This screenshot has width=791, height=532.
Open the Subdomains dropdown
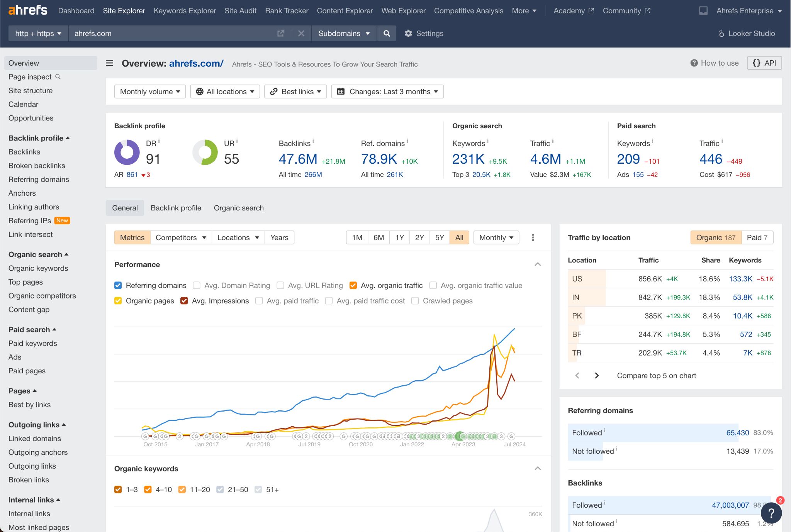tap(344, 33)
